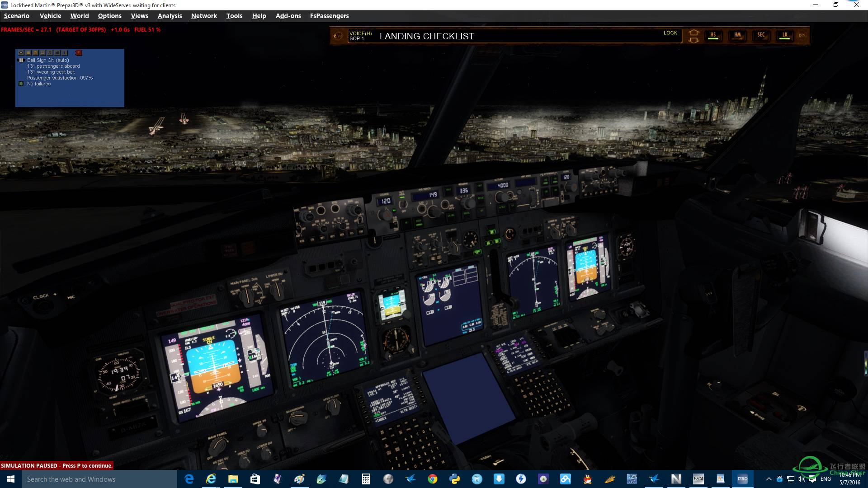Click the round knob left of VOICE(H)
This screenshot has height=488, width=868.
(x=338, y=36)
